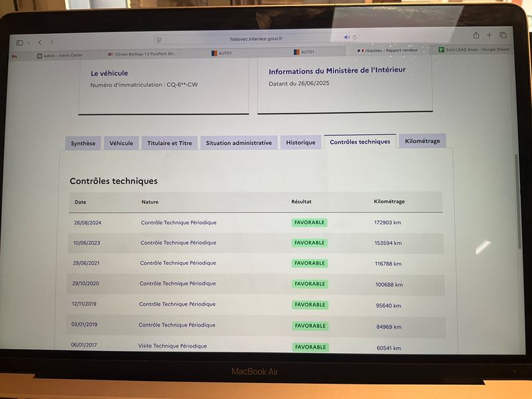The height and width of the screenshot is (399, 532).
Task: Click the 172903 km mileage value
Action: pos(388,223)
